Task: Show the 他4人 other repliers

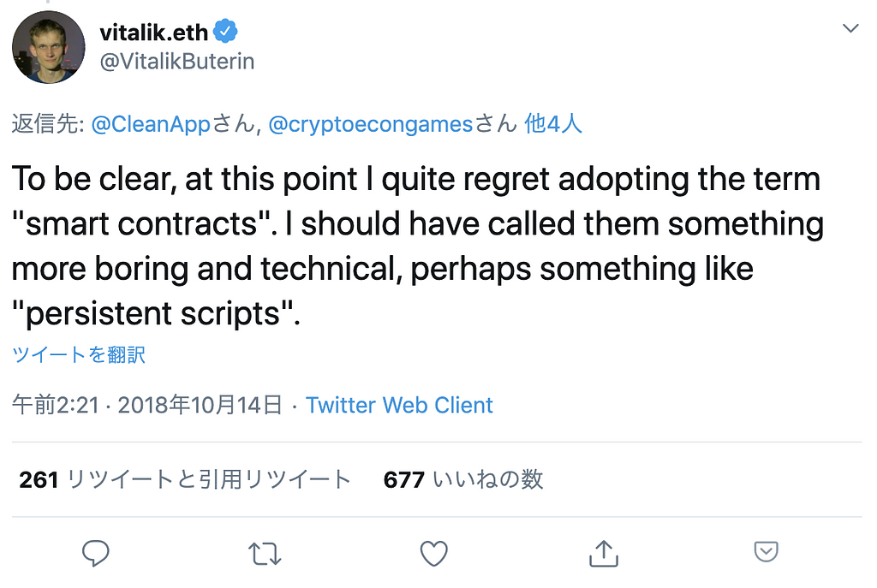Action: click(x=553, y=124)
